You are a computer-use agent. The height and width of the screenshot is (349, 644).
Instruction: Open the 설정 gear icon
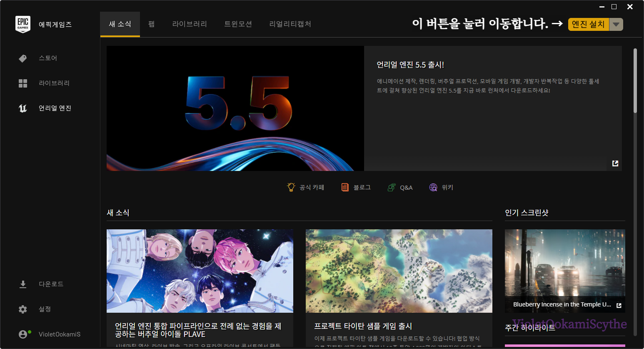pos(23,309)
